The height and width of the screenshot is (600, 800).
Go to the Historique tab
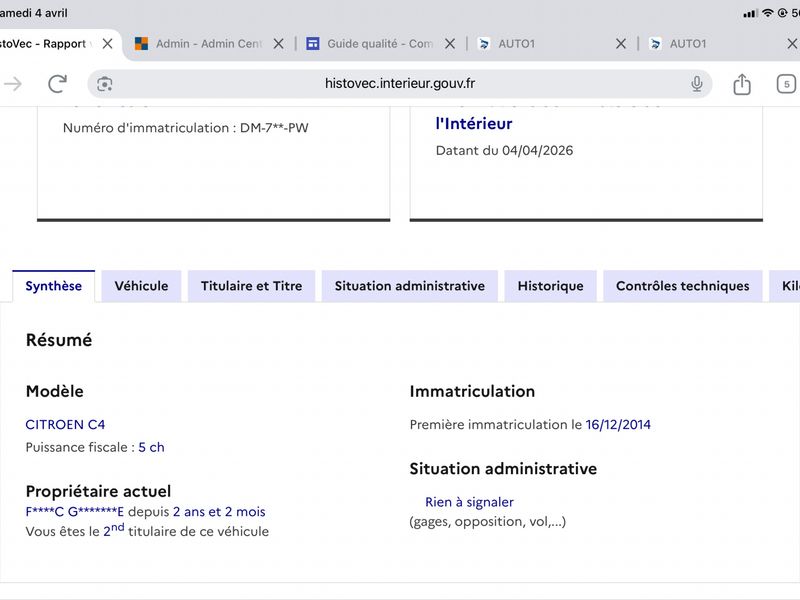coord(550,286)
